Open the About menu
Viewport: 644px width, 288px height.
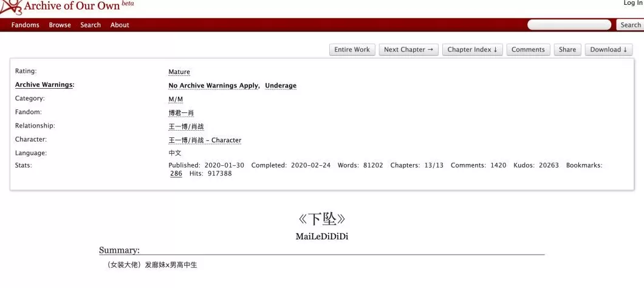coord(120,25)
